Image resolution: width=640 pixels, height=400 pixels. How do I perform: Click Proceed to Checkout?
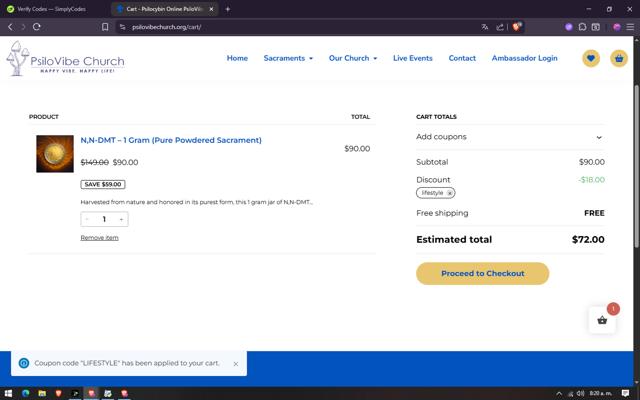[x=482, y=273]
